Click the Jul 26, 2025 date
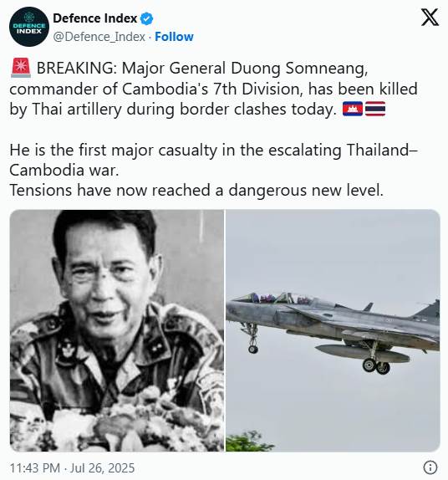Viewport: 448px width, 480px height. tap(103, 468)
